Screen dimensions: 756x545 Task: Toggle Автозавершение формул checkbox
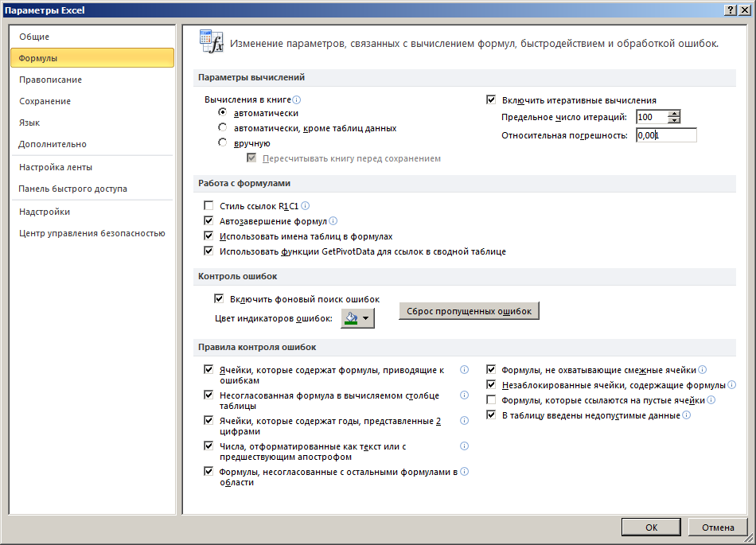pyautogui.click(x=208, y=220)
